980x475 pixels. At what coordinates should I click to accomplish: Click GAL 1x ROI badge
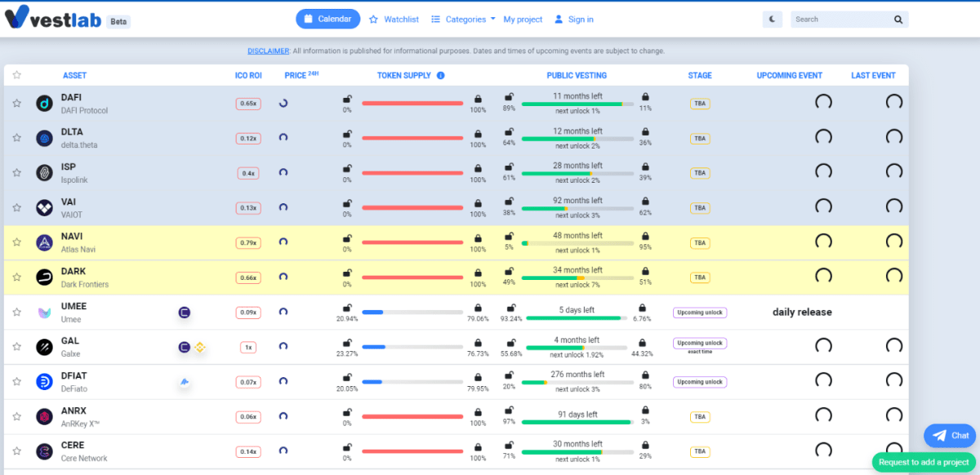click(248, 347)
